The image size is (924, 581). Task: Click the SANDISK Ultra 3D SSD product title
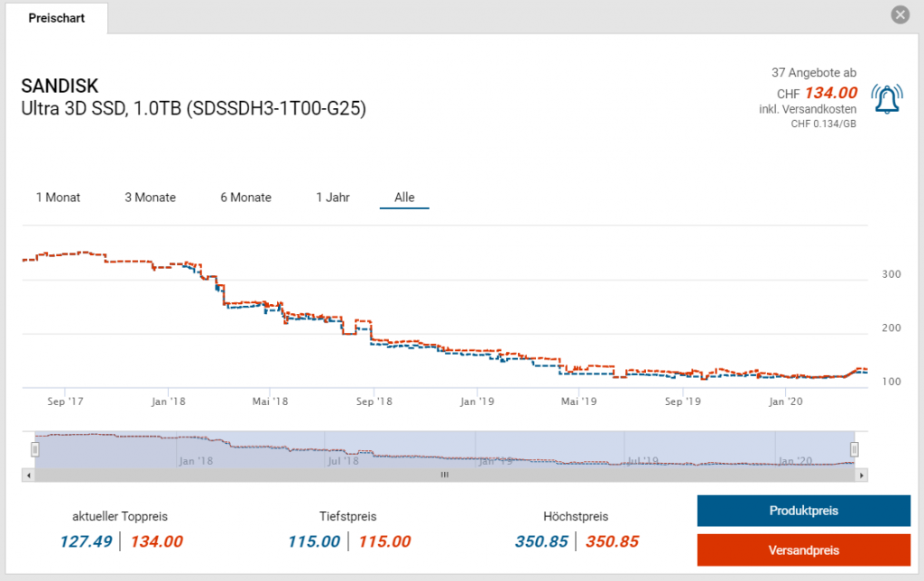(193, 98)
